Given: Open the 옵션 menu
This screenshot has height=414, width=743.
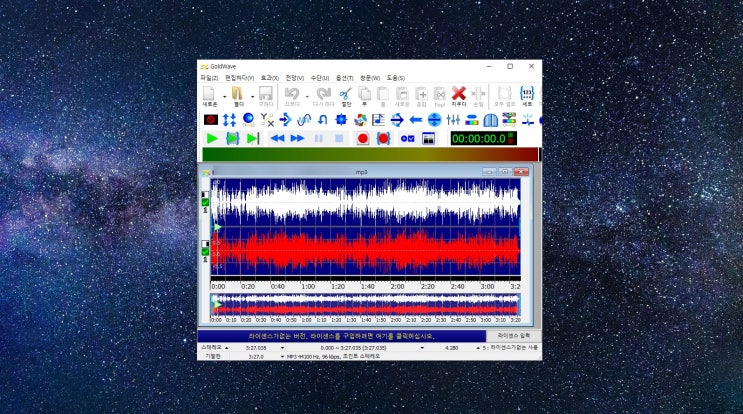Looking at the screenshot, I should 344,78.
